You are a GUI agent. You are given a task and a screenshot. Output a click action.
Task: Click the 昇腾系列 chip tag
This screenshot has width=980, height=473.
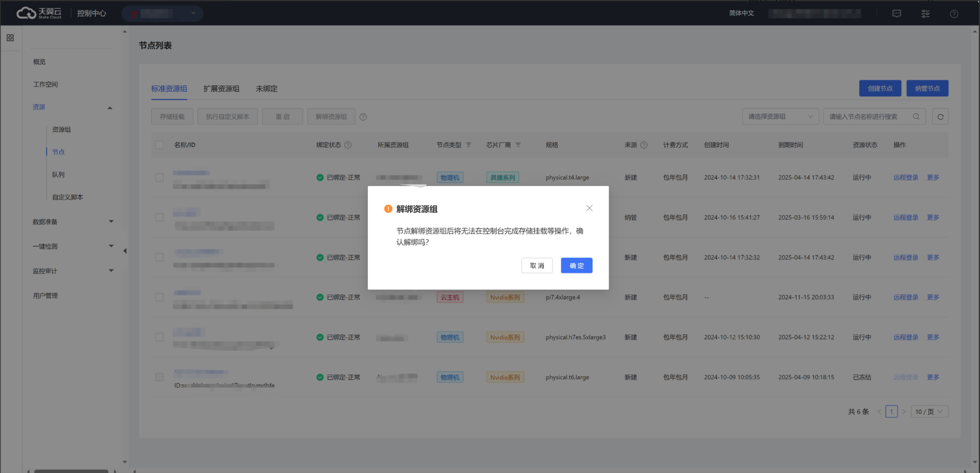[x=503, y=177]
